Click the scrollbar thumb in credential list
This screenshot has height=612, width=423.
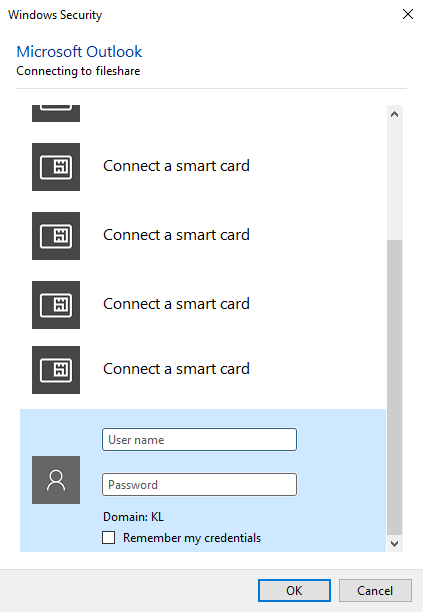coord(395,388)
